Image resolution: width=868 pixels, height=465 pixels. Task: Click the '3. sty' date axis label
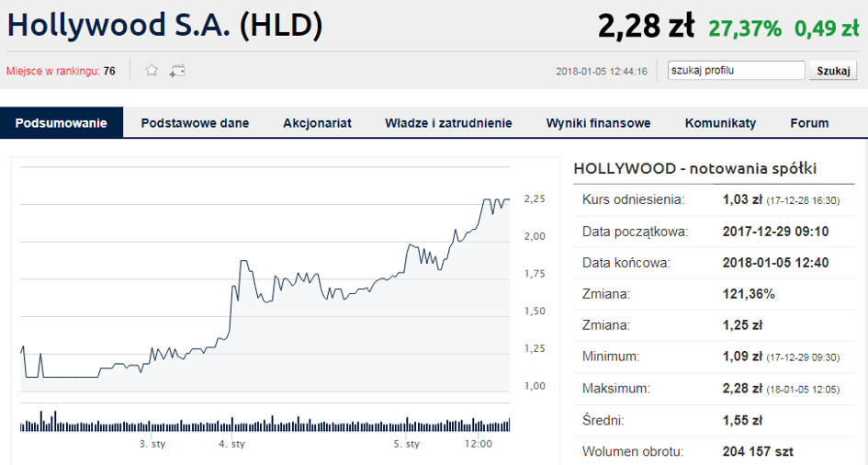(x=152, y=444)
